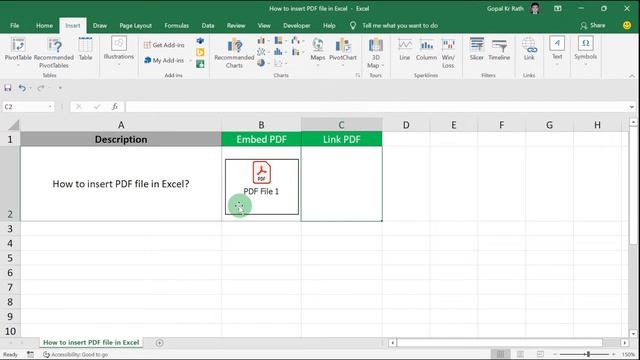Switch to Page Layout view
The width and height of the screenshot is (640, 360).
click(x=520, y=354)
